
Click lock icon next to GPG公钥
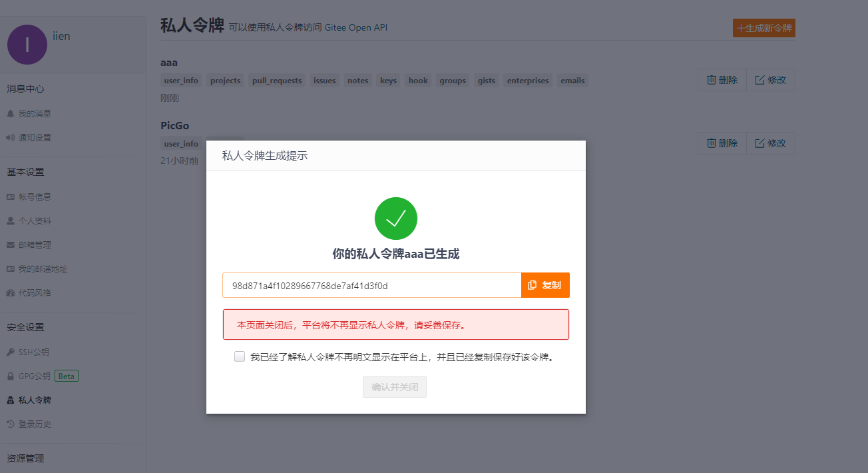coord(10,376)
